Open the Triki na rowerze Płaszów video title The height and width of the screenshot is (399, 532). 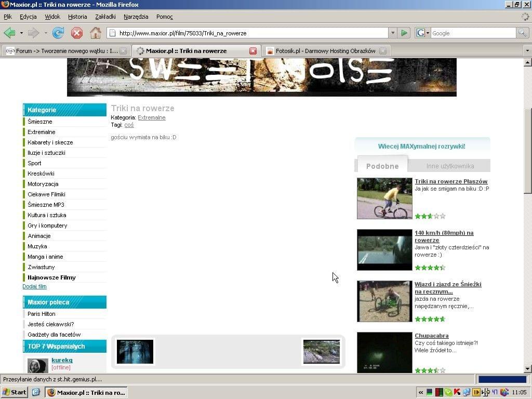(x=451, y=181)
